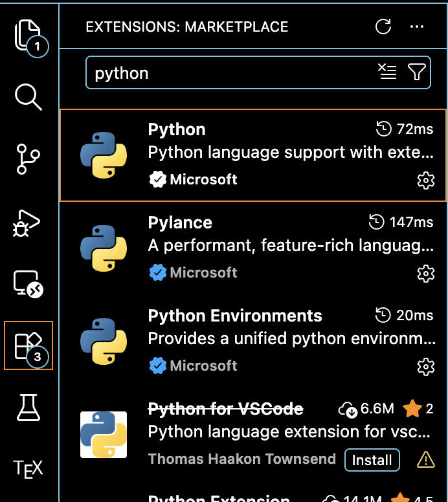Screen dimensions: 448x502
Task: Click the 147ms activation time of Pylance
Action: tap(401, 222)
